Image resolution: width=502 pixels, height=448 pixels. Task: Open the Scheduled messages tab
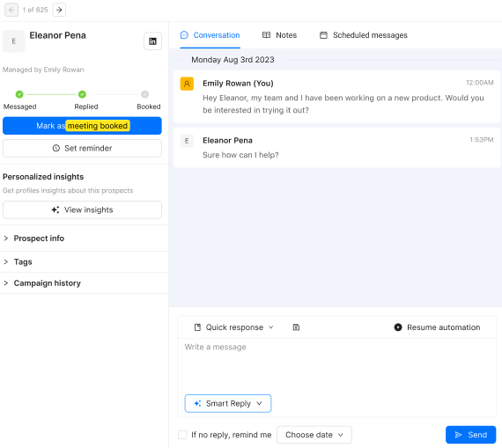tap(364, 35)
